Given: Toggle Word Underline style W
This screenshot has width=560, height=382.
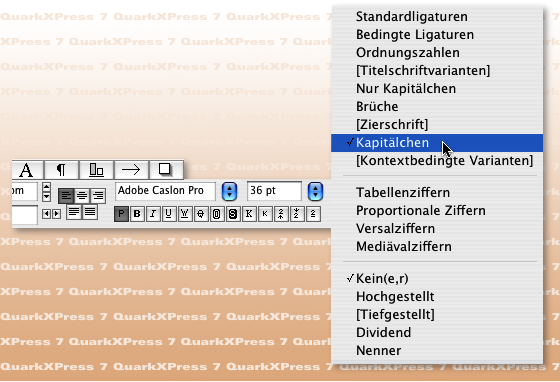Looking at the screenshot, I should tap(185, 214).
